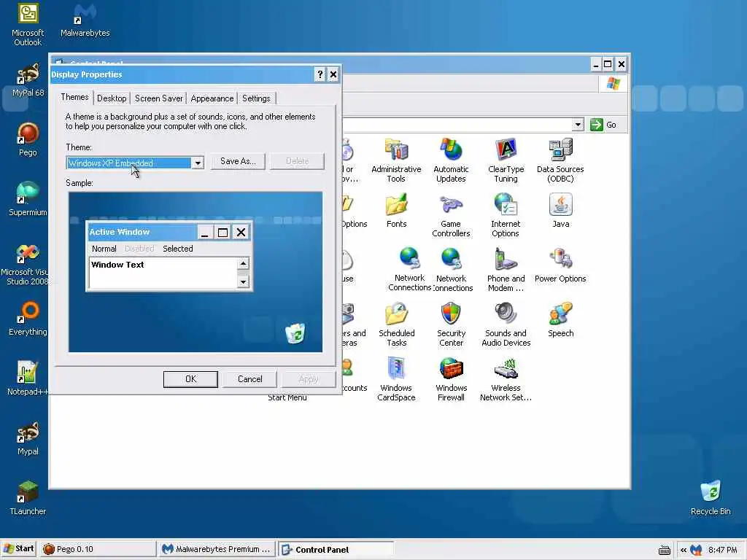Viewport: 747px width, 560px height.
Task: Select Supermium desktop shortcut
Action: coord(28,199)
